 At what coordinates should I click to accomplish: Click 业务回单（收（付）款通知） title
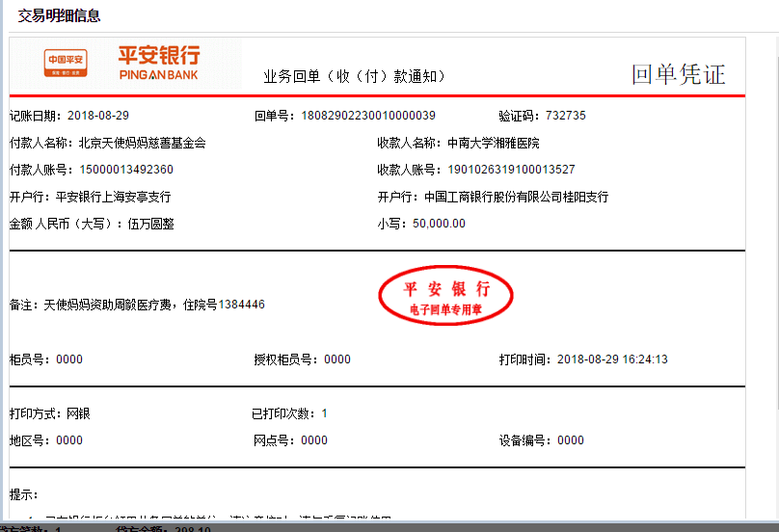[x=354, y=76]
